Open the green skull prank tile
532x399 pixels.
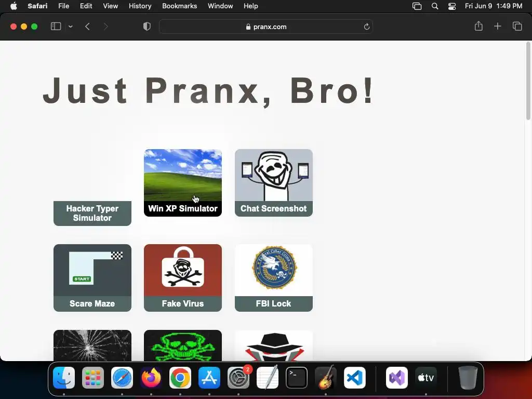[183, 345]
